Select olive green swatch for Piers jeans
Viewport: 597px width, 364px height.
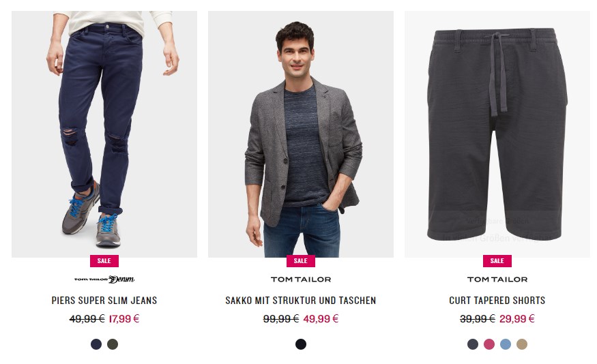coord(113,344)
